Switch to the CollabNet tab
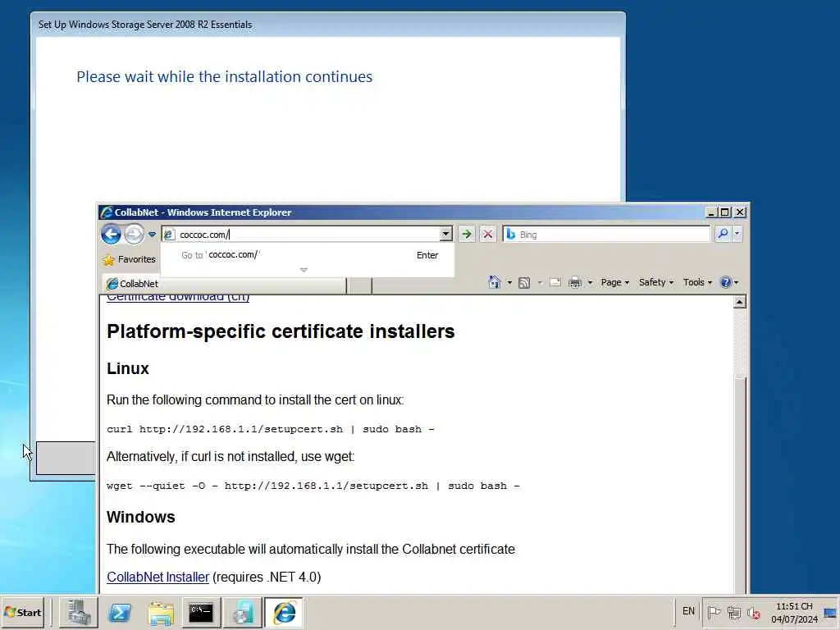The width and height of the screenshot is (840, 630). 224,284
